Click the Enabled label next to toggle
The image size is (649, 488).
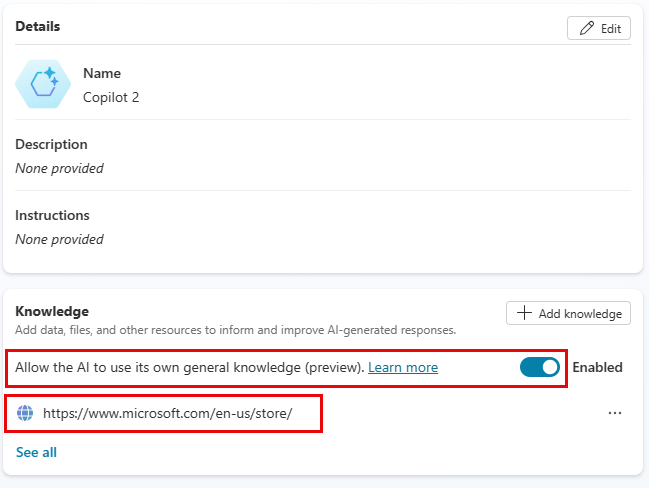pyautogui.click(x=597, y=367)
